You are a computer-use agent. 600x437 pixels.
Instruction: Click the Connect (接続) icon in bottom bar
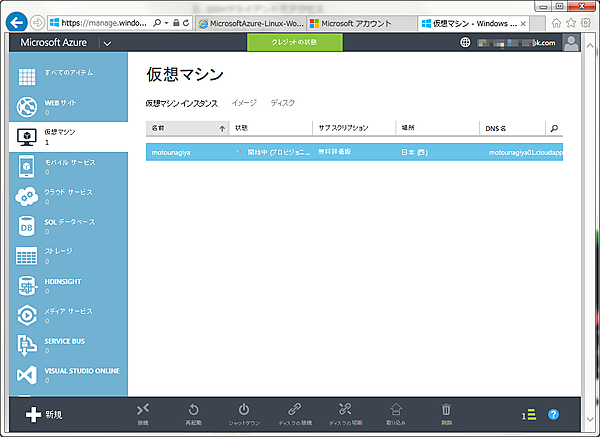[143, 410]
